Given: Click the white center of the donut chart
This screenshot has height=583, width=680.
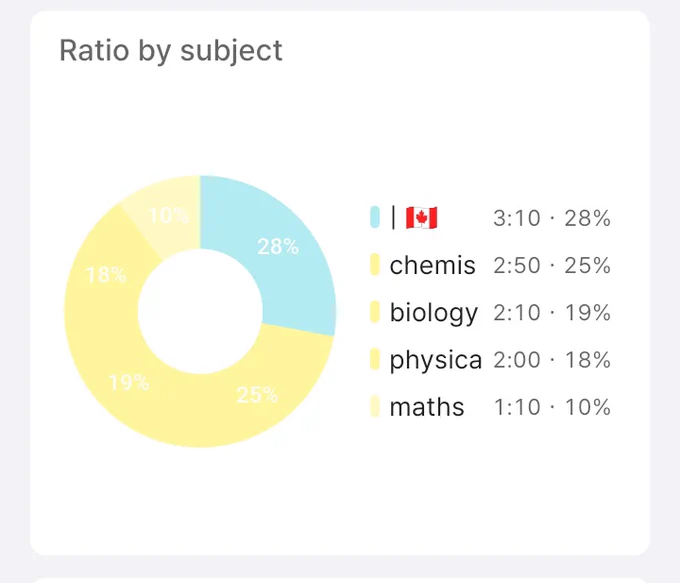Looking at the screenshot, I should point(200,311).
